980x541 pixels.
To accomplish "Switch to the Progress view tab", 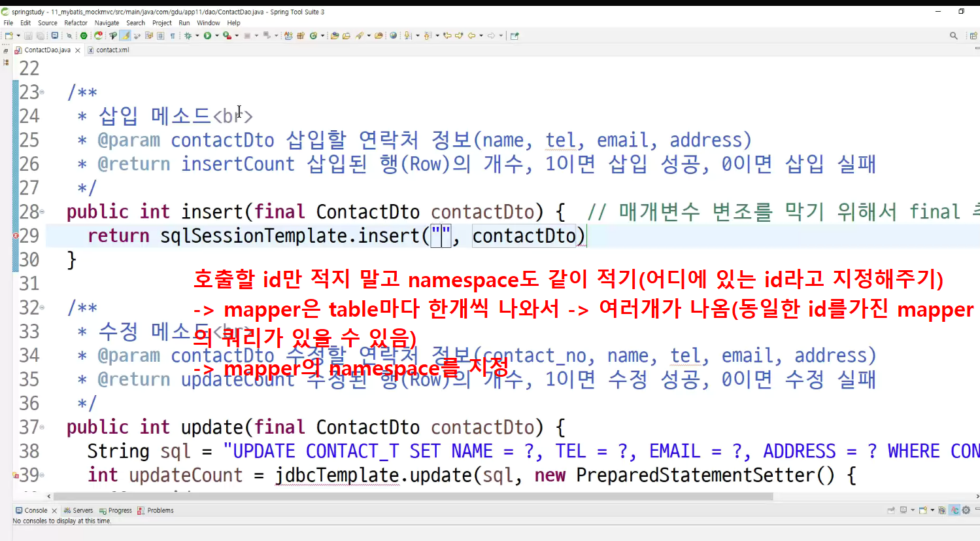I will pos(116,510).
